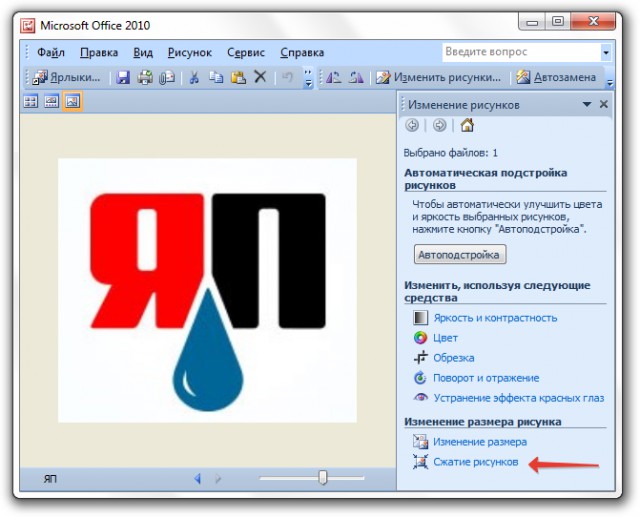640x517 pixels.
Task: Click the zoom slider handle
Action: pyautogui.click(x=323, y=477)
